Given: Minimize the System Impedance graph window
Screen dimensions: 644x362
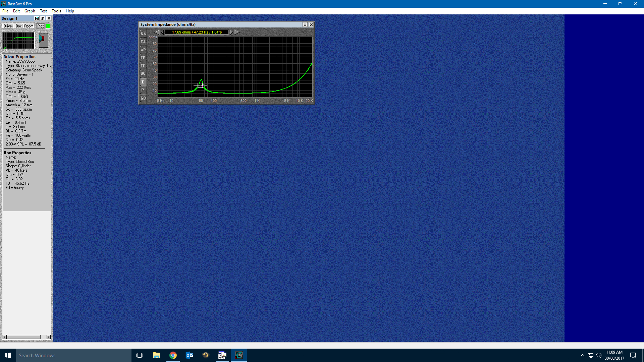Looking at the screenshot, I should (305, 24).
